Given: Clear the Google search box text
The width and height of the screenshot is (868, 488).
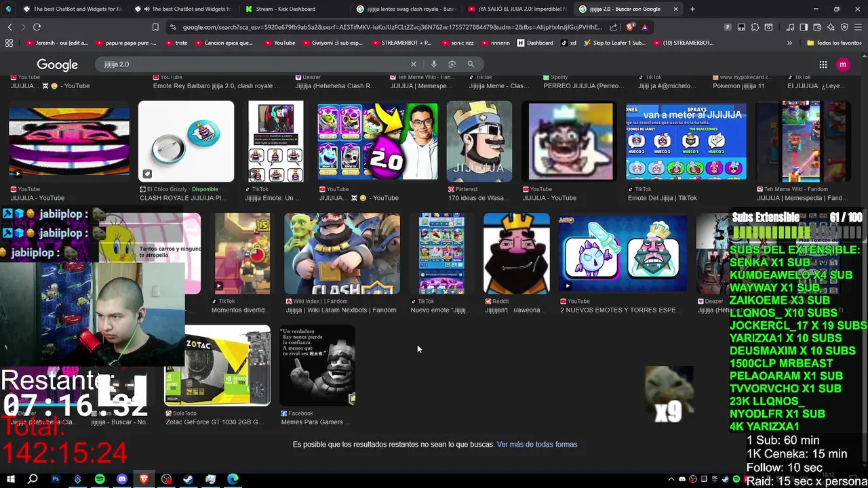Looking at the screenshot, I should pyautogui.click(x=414, y=64).
